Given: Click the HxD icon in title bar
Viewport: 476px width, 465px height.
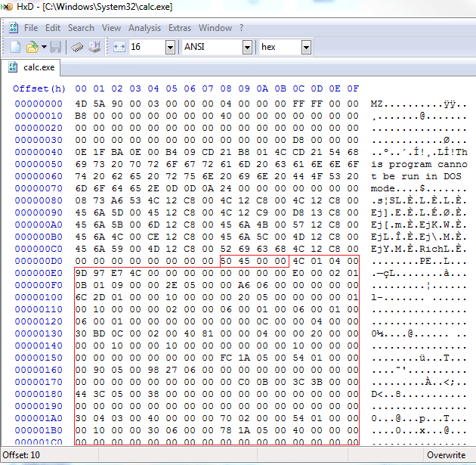Looking at the screenshot, I should click(x=7, y=7).
